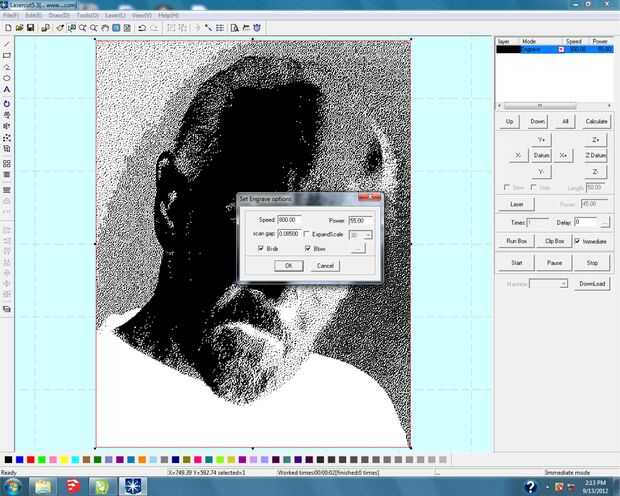This screenshot has width=620, height=496.
Task: Click the Calculate button
Action: click(x=596, y=121)
